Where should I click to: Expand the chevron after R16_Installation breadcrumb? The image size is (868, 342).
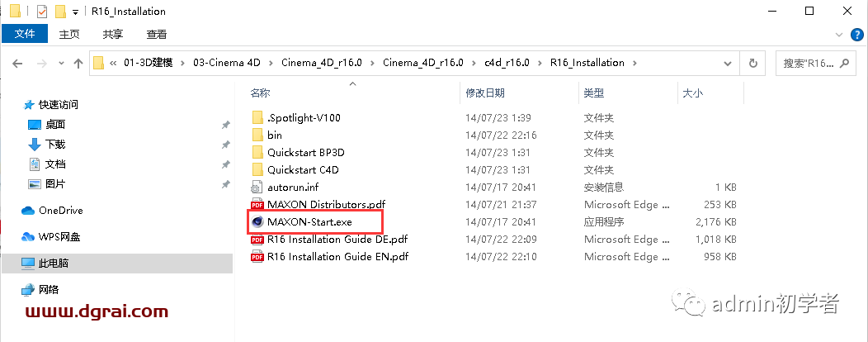click(634, 63)
